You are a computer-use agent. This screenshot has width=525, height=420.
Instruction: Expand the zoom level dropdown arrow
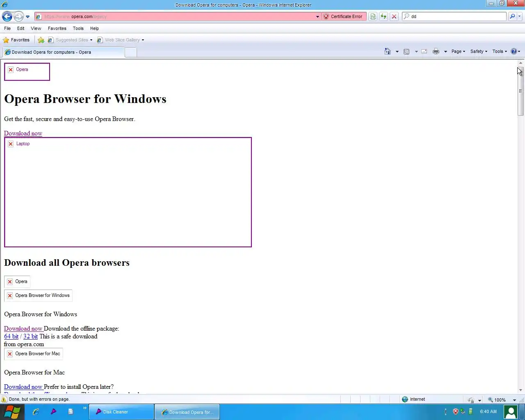[x=514, y=400]
